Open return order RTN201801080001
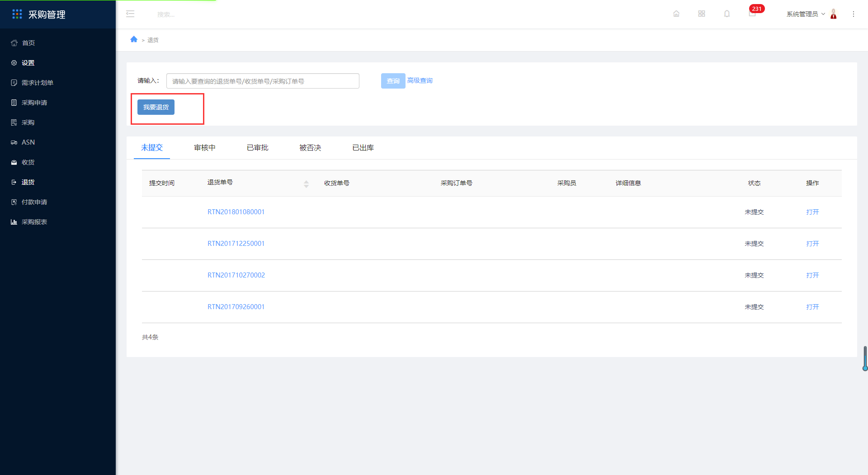Screen dimensions: 868x475 [x=236, y=212]
